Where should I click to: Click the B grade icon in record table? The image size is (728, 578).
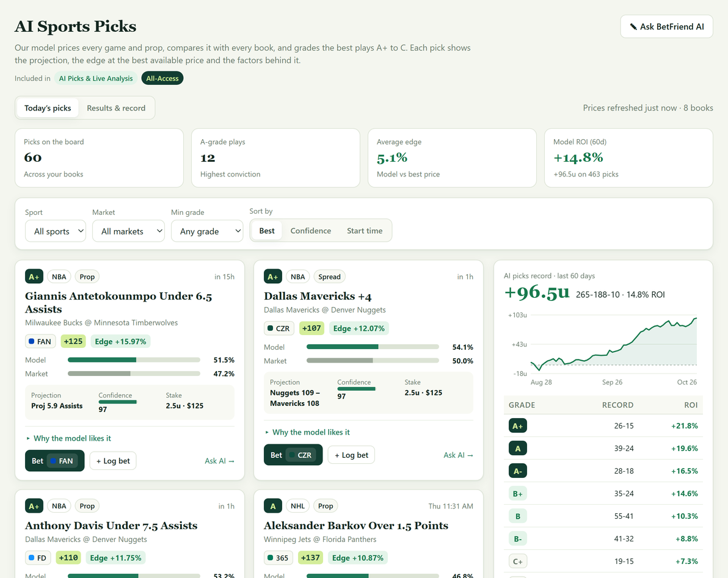(x=518, y=516)
